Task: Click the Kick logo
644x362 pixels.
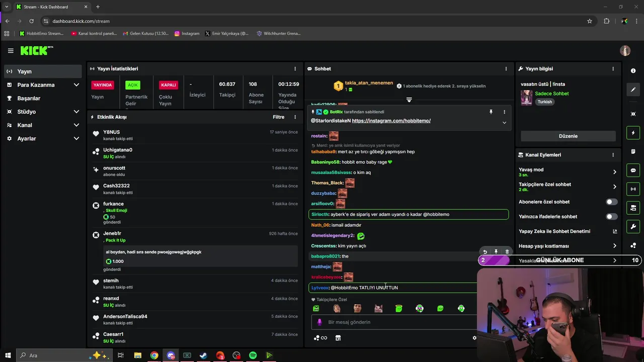Action: [x=36, y=50]
